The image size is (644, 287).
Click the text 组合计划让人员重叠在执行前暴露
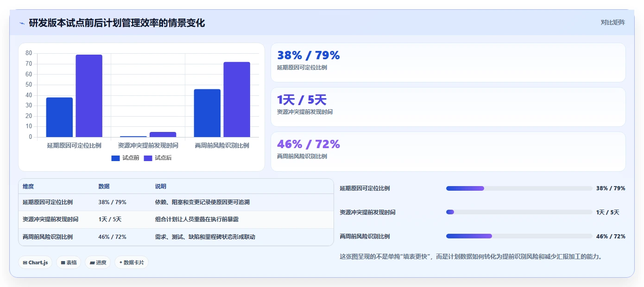[x=197, y=219]
